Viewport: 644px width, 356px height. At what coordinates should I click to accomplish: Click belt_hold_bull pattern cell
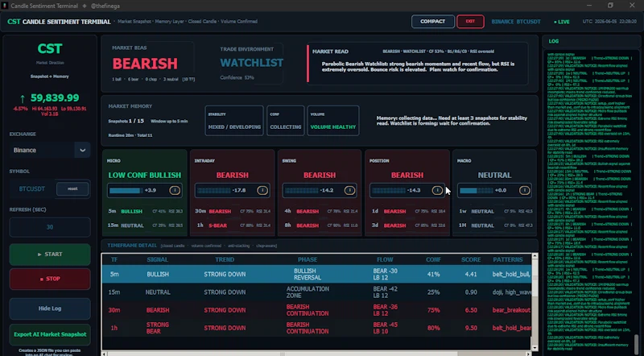(511, 274)
